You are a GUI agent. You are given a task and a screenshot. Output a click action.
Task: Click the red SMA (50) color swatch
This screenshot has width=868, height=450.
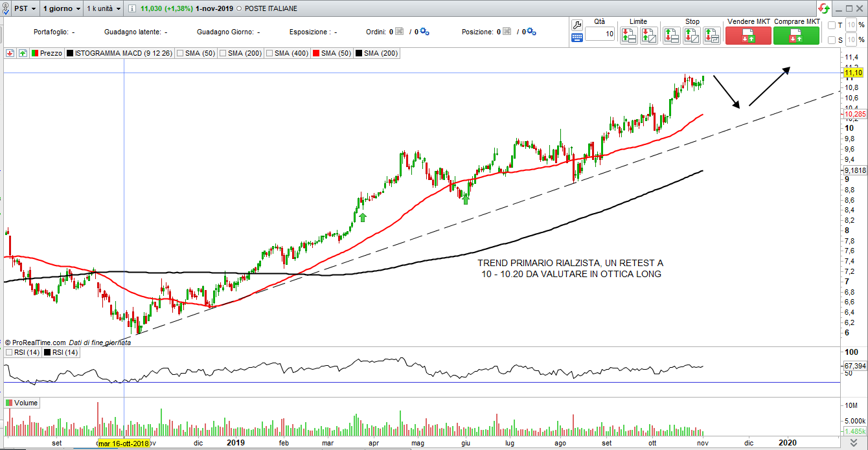(x=316, y=53)
